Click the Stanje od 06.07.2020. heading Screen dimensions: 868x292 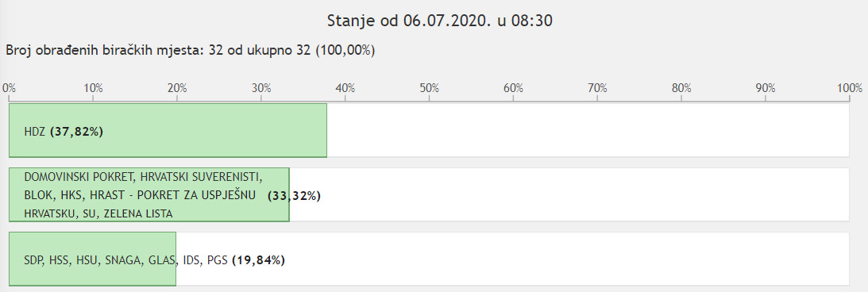click(x=440, y=21)
